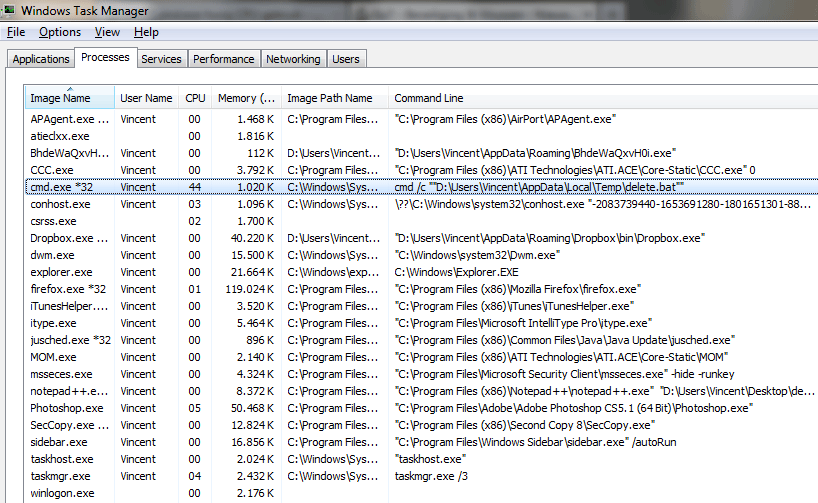Click firefox.exe memory value 119.024 K

point(249,289)
